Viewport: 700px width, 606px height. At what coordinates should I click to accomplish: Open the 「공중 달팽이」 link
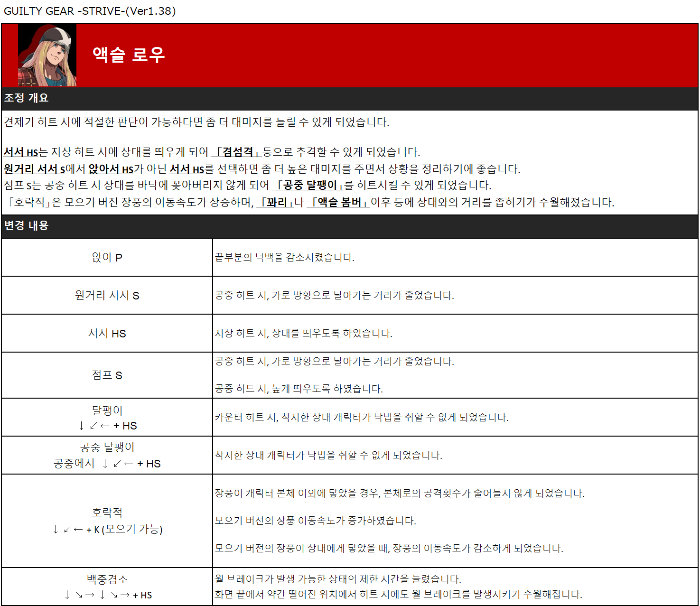(x=308, y=186)
